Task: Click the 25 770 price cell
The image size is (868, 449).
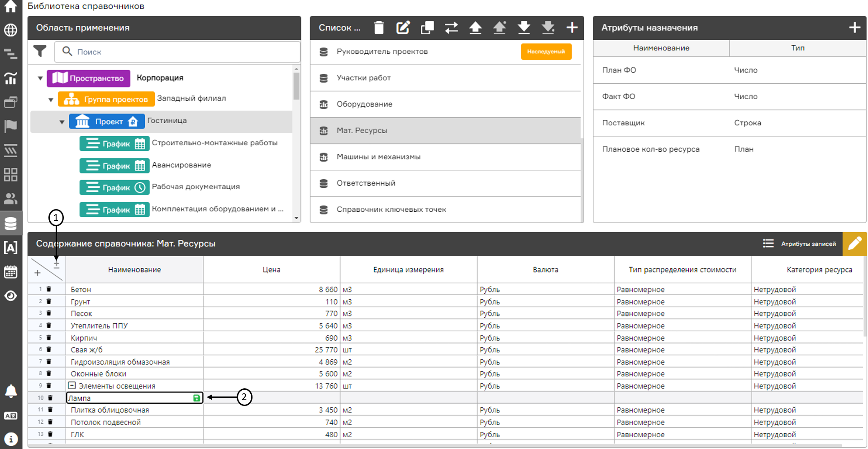Action: pos(272,350)
